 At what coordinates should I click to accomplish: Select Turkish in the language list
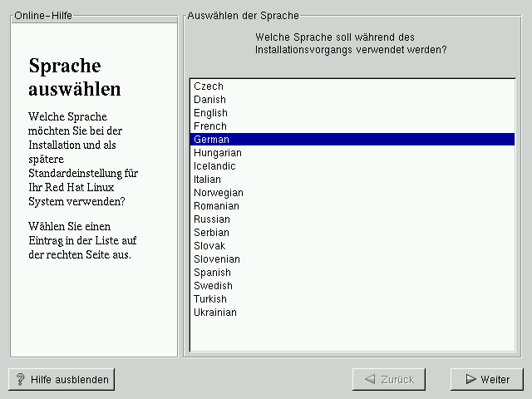pyautogui.click(x=210, y=299)
